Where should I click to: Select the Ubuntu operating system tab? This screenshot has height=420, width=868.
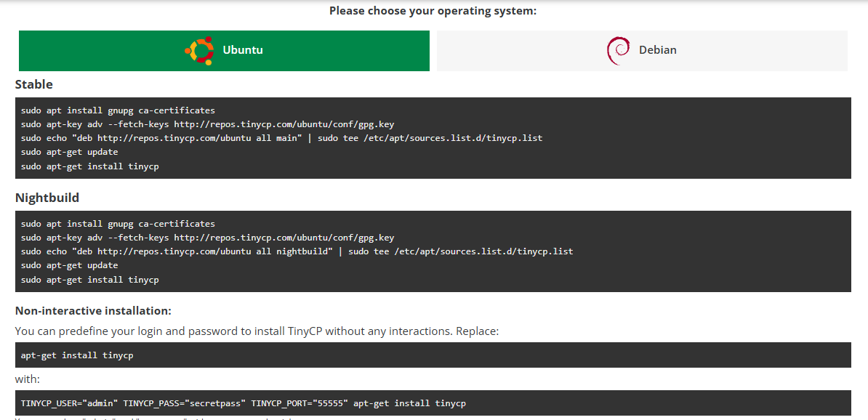[224, 50]
